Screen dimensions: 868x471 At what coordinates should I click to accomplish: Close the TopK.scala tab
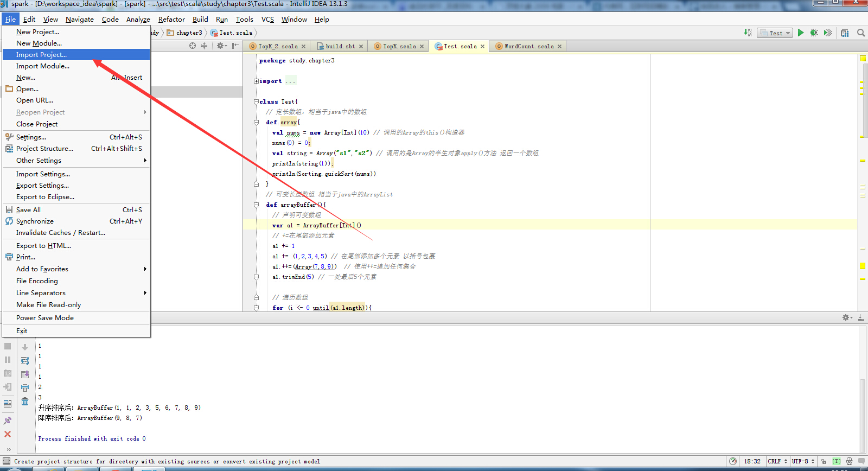pos(422,47)
